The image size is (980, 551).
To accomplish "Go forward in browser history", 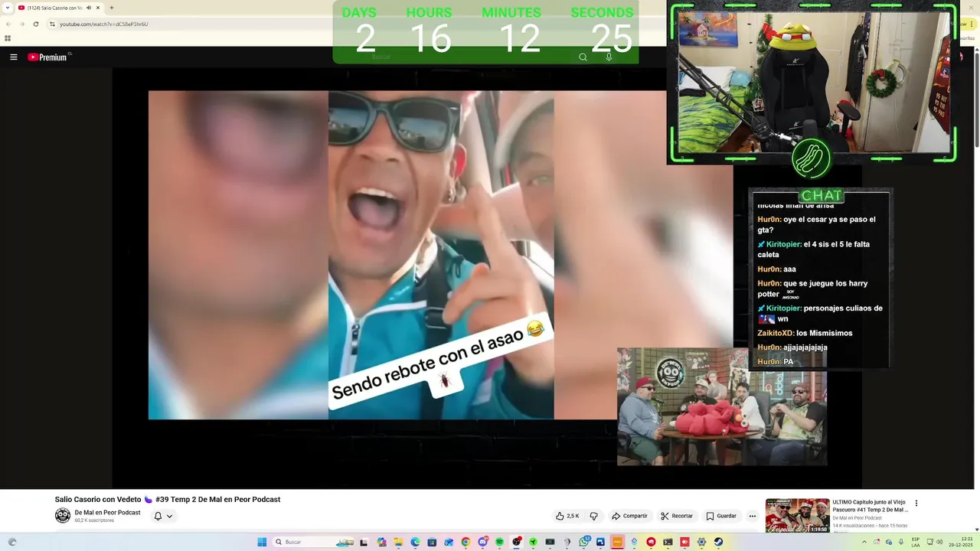I will click(21, 24).
